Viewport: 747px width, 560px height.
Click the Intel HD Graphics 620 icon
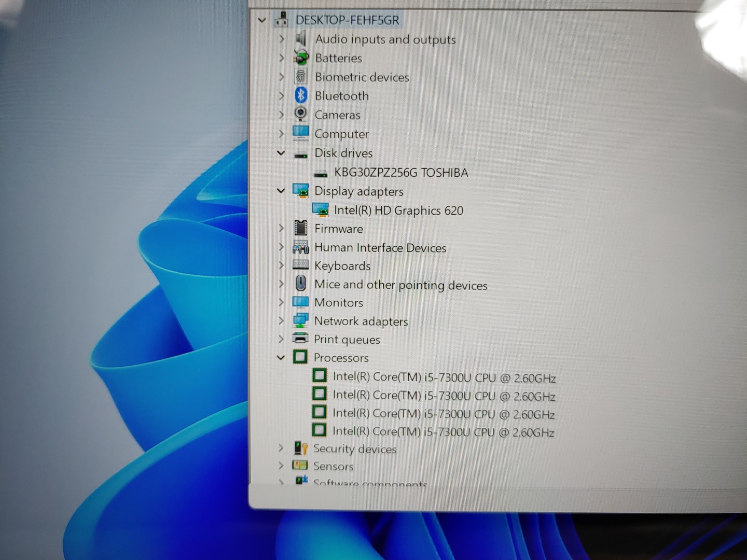point(320,209)
